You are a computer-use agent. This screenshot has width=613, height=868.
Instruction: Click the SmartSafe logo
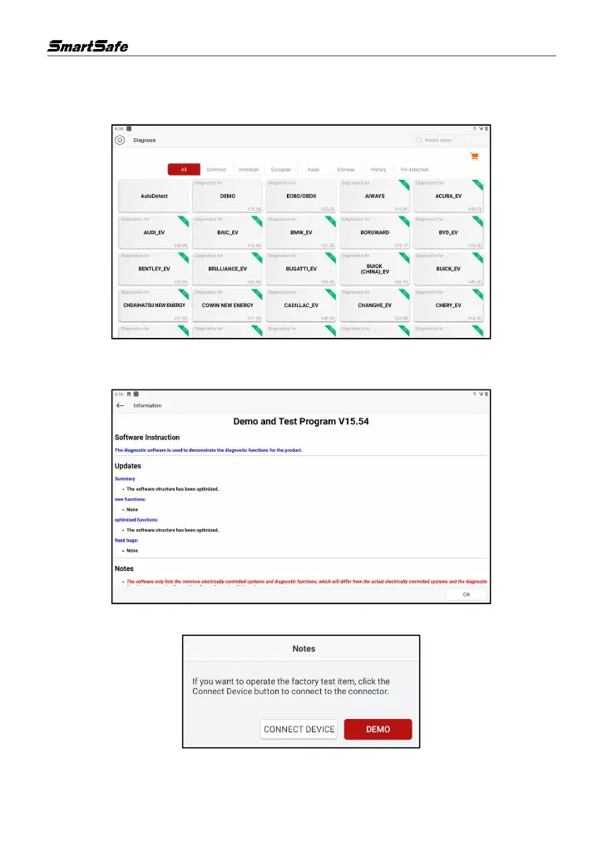tap(87, 46)
